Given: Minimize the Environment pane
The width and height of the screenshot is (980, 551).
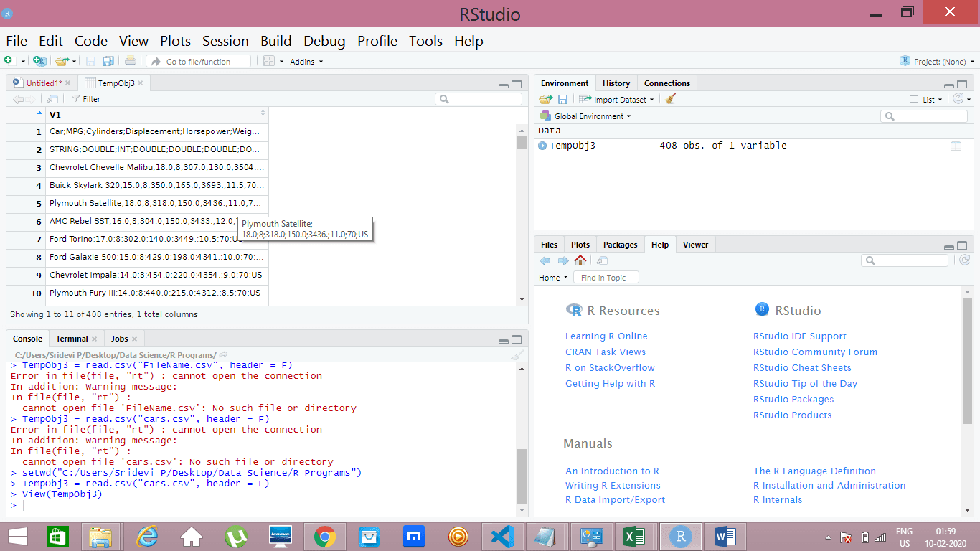Looking at the screenshot, I should click(950, 85).
